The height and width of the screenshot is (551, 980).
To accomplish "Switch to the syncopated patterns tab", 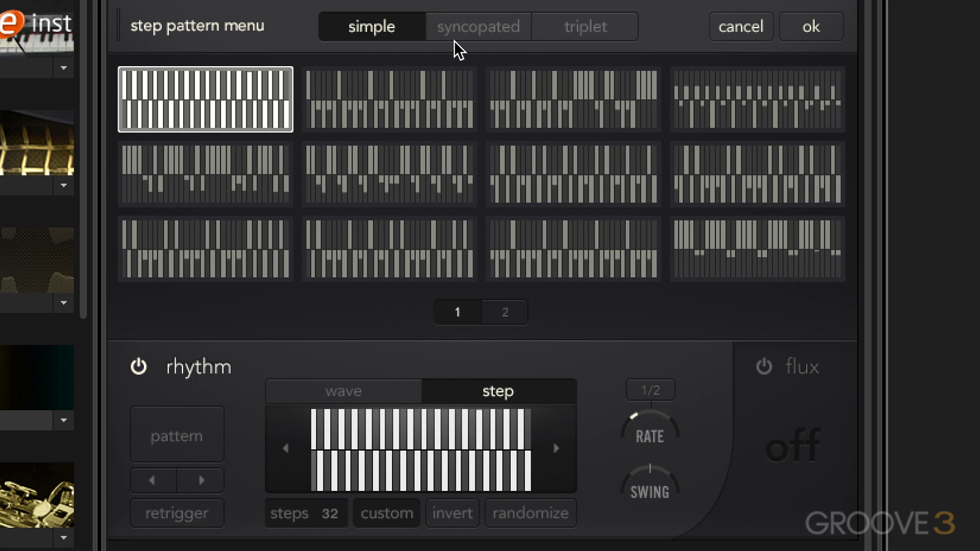I will [x=478, y=26].
